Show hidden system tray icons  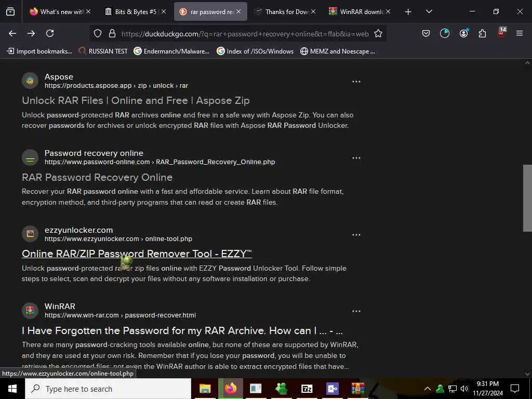(x=428, y=389)
